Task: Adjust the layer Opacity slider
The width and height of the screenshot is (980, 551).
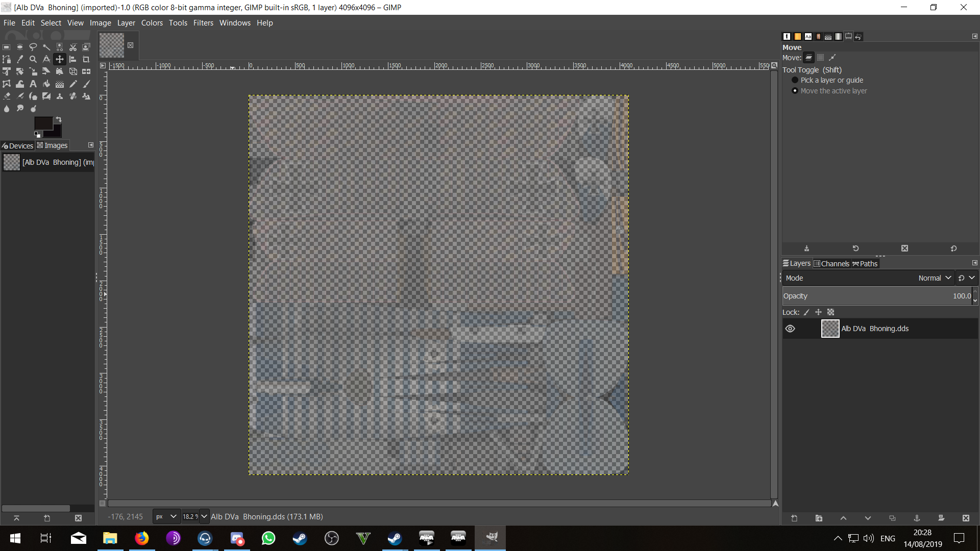Action: coord(877,296)
